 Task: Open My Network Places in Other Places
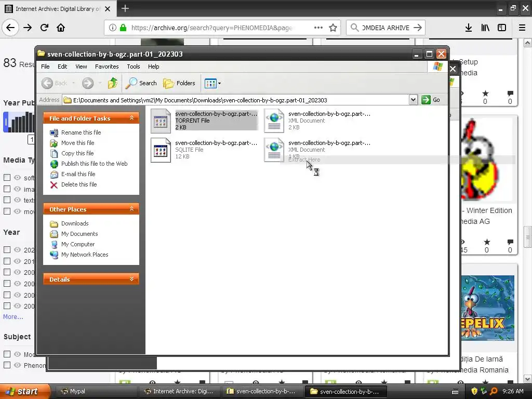[x=85, y=255]
